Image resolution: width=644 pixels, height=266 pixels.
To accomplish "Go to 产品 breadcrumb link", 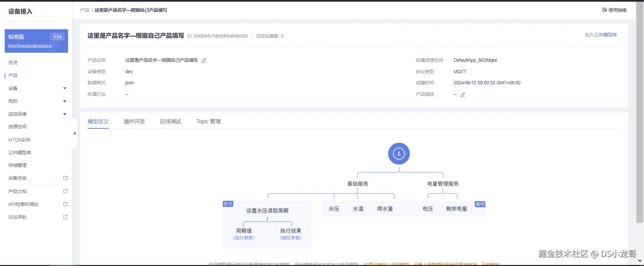I will point(85,10).
